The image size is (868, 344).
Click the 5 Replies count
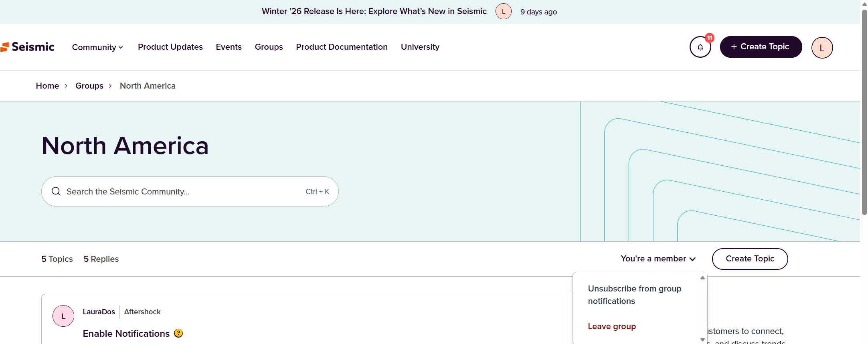(101, 259)
